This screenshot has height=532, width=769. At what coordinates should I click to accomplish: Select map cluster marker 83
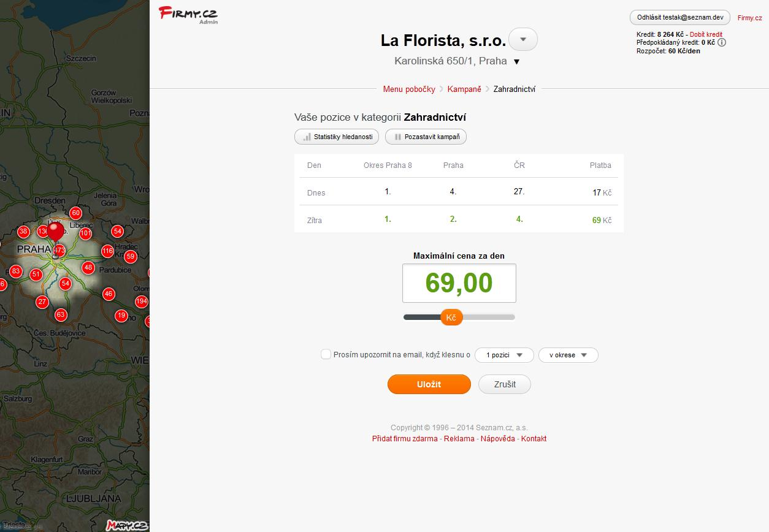pyautogui.click(x=16, y=271)
